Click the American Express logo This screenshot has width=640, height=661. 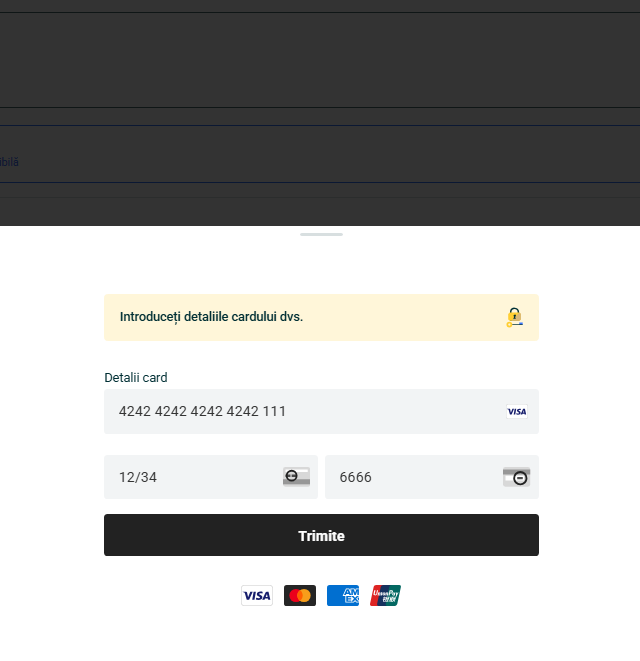coord(343,596)
